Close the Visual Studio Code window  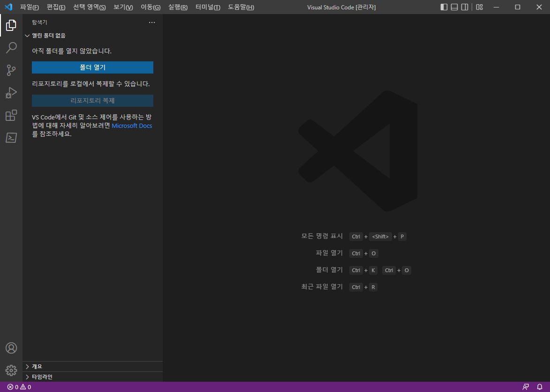point(539,7)
